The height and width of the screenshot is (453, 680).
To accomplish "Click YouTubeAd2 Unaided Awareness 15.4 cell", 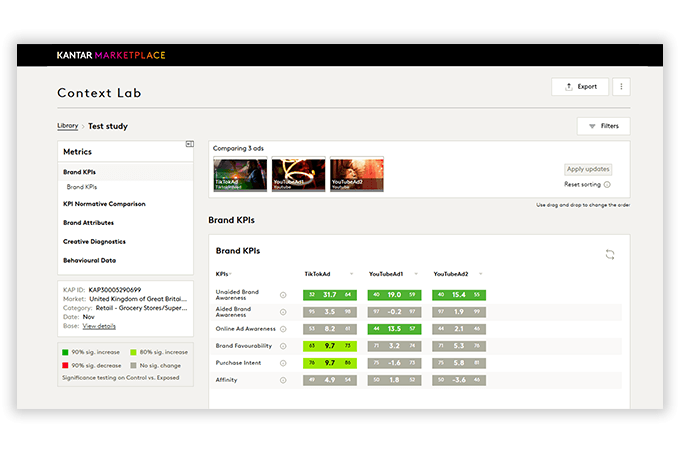I will point(459,295).
